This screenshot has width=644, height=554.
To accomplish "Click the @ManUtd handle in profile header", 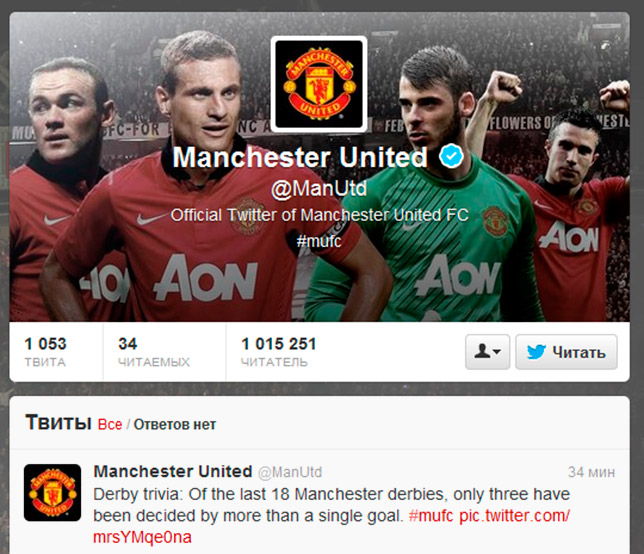I will point(319,189).
